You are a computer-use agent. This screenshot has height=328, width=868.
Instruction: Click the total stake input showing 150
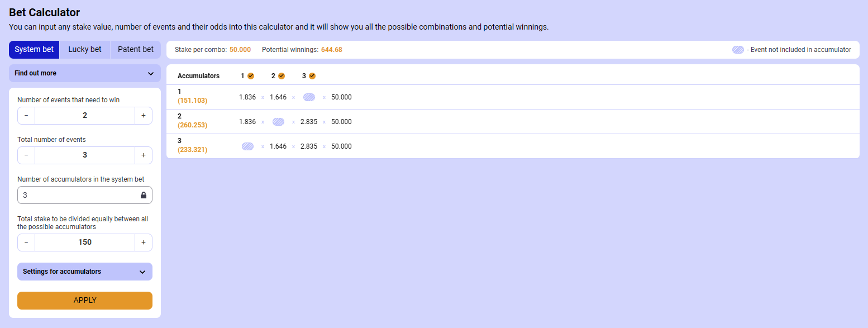[x=85, y=243]
